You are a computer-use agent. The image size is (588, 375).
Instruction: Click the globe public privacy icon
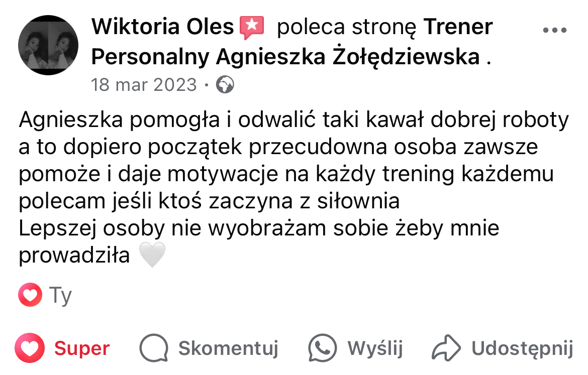tap(225, 85)
